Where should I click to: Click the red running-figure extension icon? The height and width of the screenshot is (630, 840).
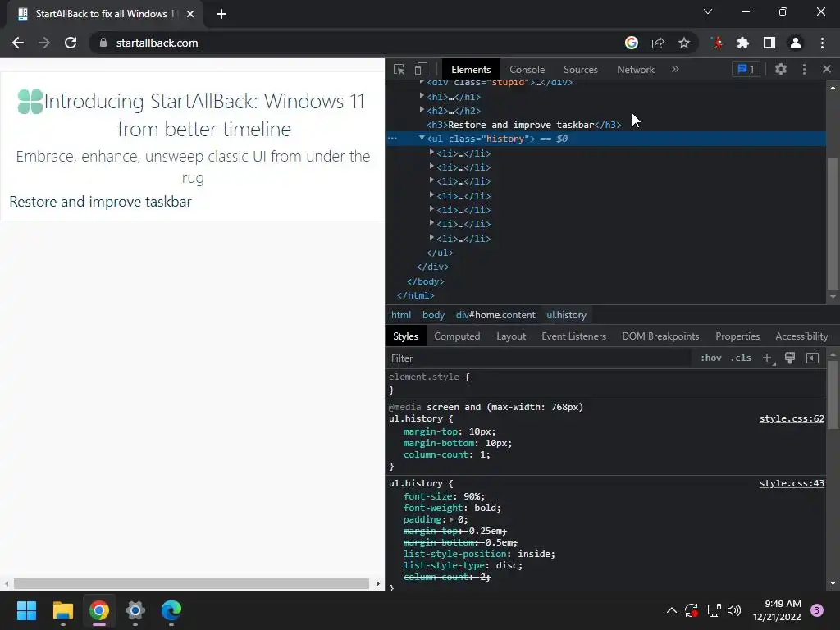717,43
